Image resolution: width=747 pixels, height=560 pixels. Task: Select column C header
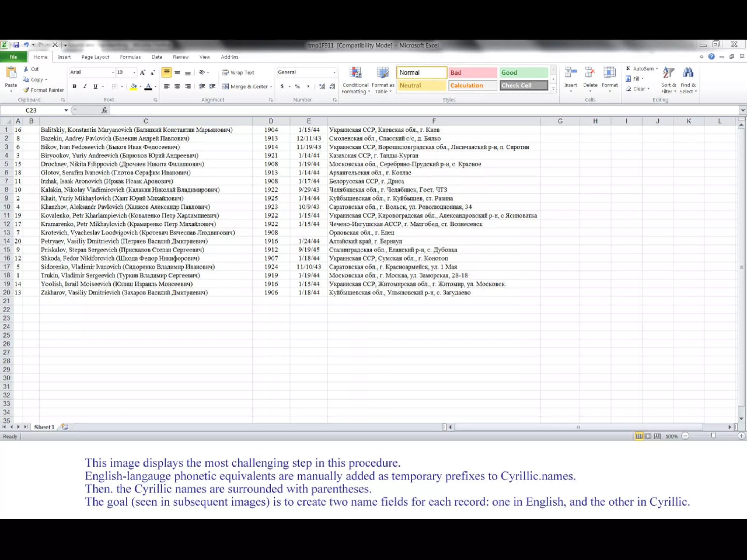146,121
